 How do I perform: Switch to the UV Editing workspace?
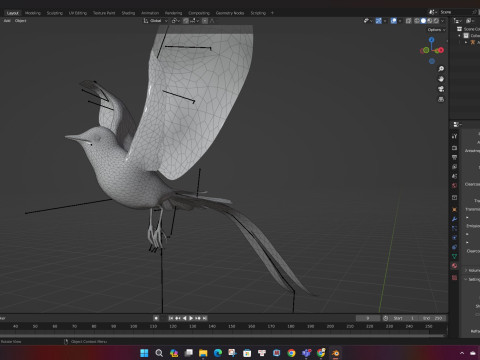click(x=78, y=13)
